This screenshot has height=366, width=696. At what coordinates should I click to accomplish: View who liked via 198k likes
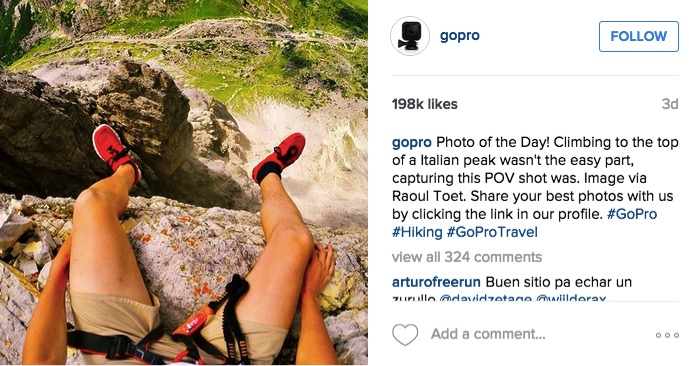(x=424, y=104)
